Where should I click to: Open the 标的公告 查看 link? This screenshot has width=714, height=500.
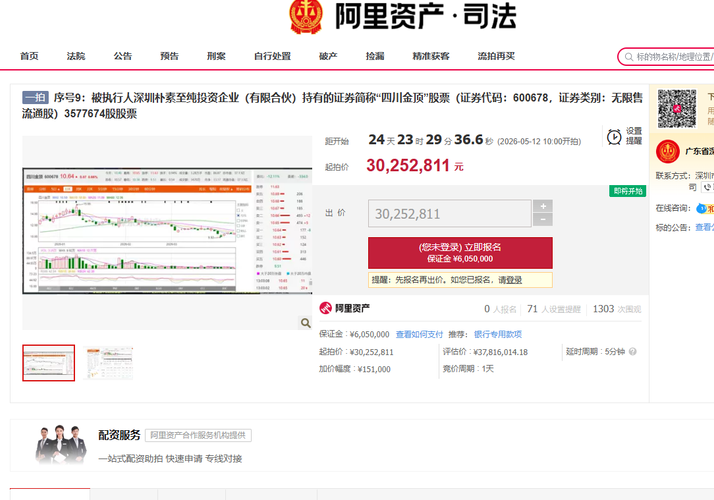[704, 227]
